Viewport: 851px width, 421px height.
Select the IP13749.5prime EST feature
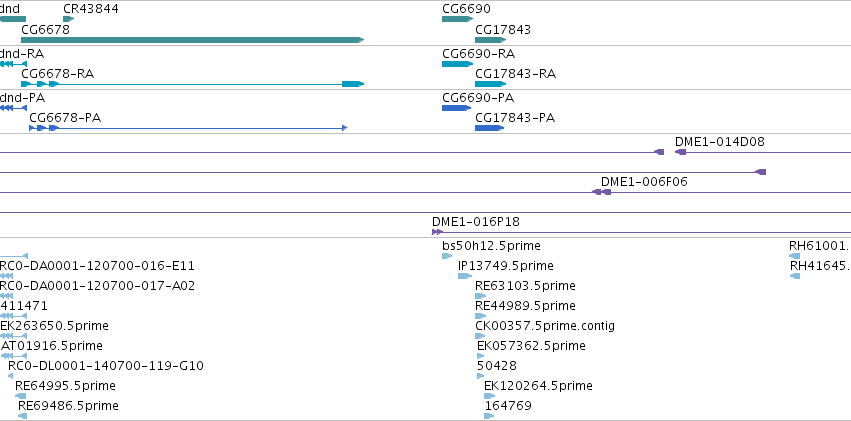coord(465,276)
